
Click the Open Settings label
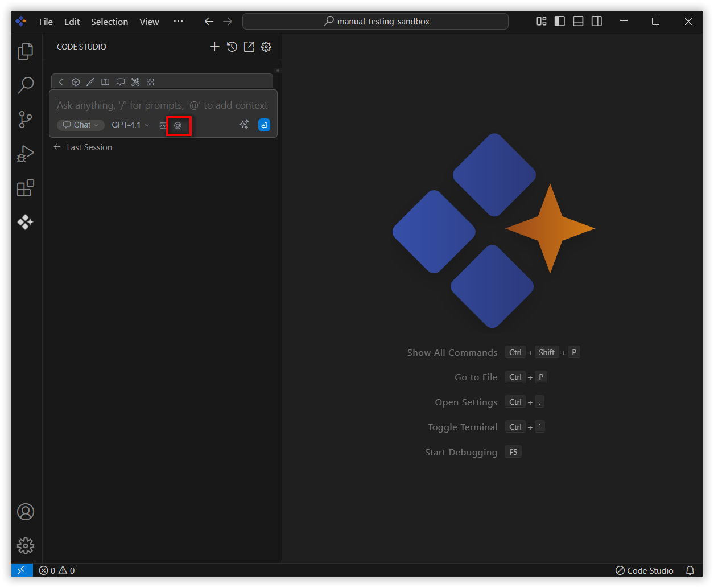(467, 402)
